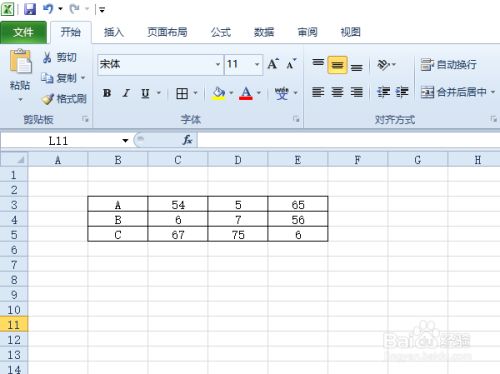
Task: Toggle 自动换行 wrap text
Action: click(x=448, y=65)
